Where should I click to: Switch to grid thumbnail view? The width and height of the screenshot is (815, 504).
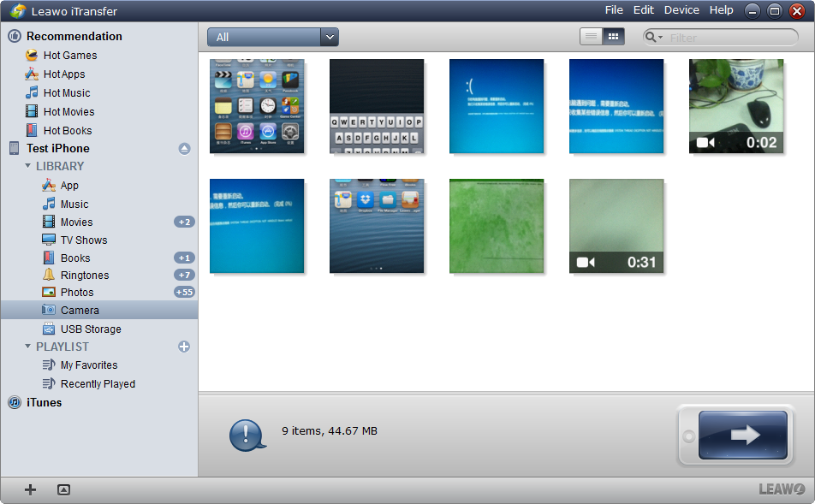point(613,36)
